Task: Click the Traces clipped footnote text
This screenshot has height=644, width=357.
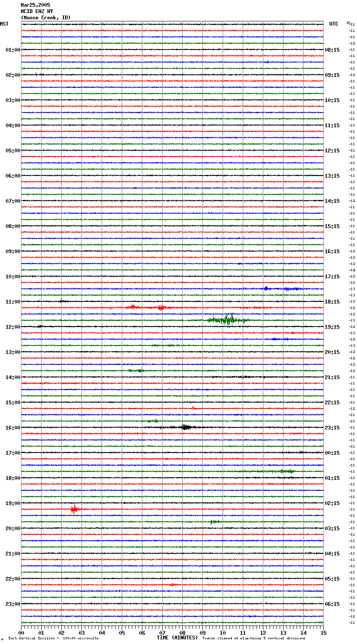Action: click(254, 639)
